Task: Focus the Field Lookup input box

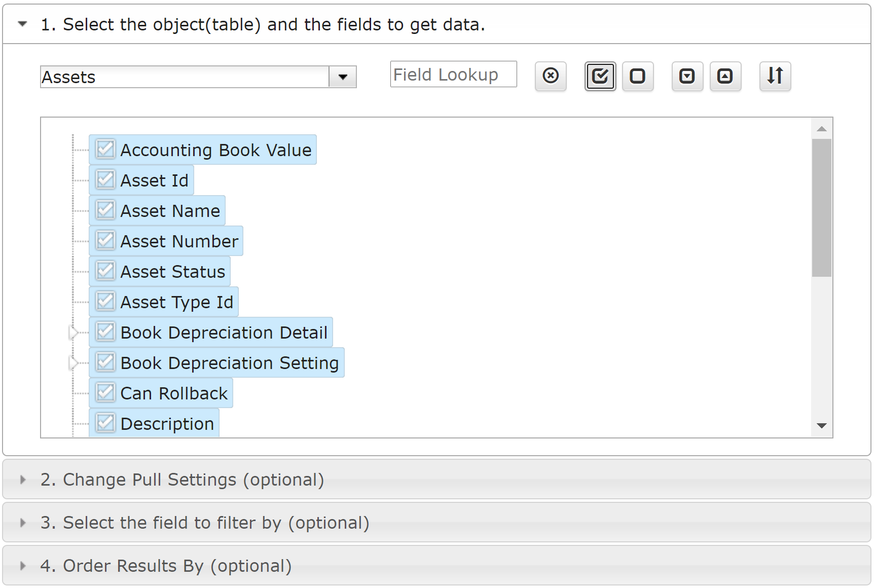Action: tap(454, 75)
